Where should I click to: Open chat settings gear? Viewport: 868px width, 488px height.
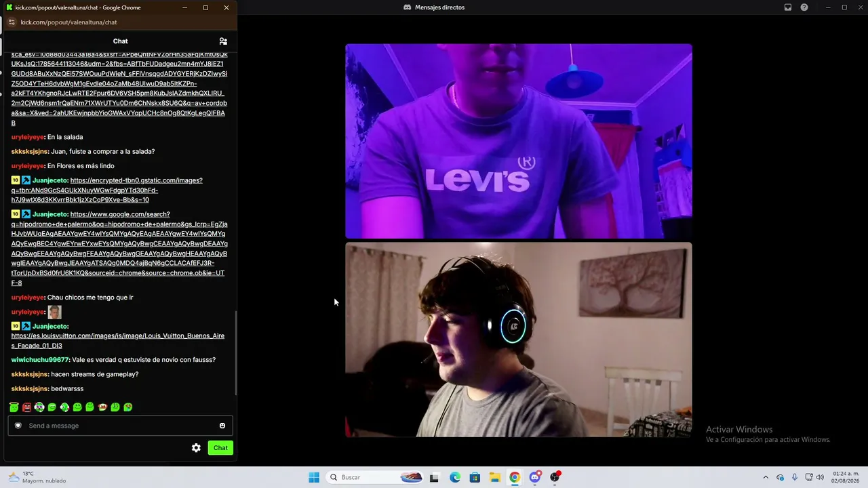(196, 448)
